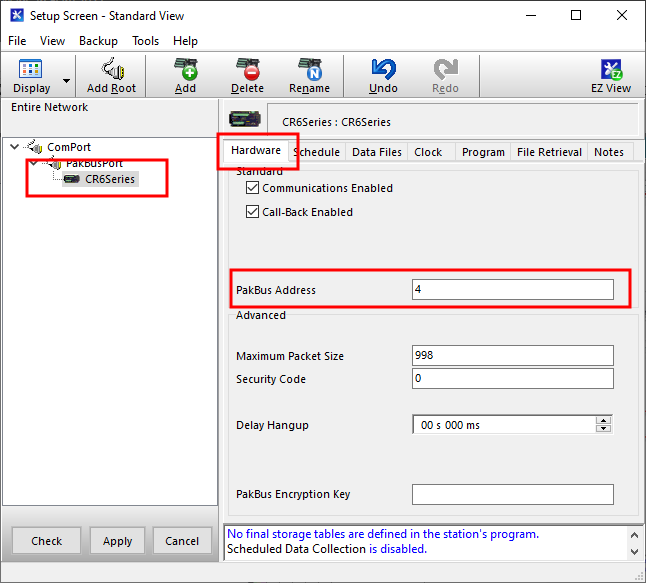The height and width of the screenshot is (583, 646).
Task: Select the ComPort node icon
Action: tap(35, 146)
